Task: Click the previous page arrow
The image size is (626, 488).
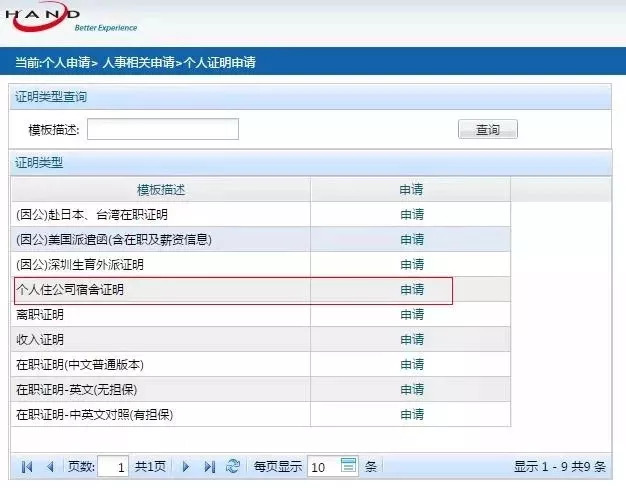Action: click(50, 466)
